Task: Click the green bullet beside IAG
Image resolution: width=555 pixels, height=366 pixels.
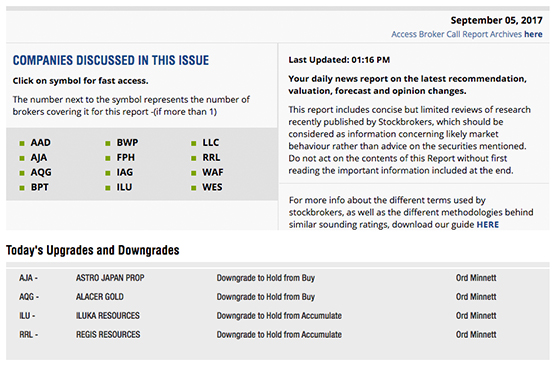Action: (108, 173)
